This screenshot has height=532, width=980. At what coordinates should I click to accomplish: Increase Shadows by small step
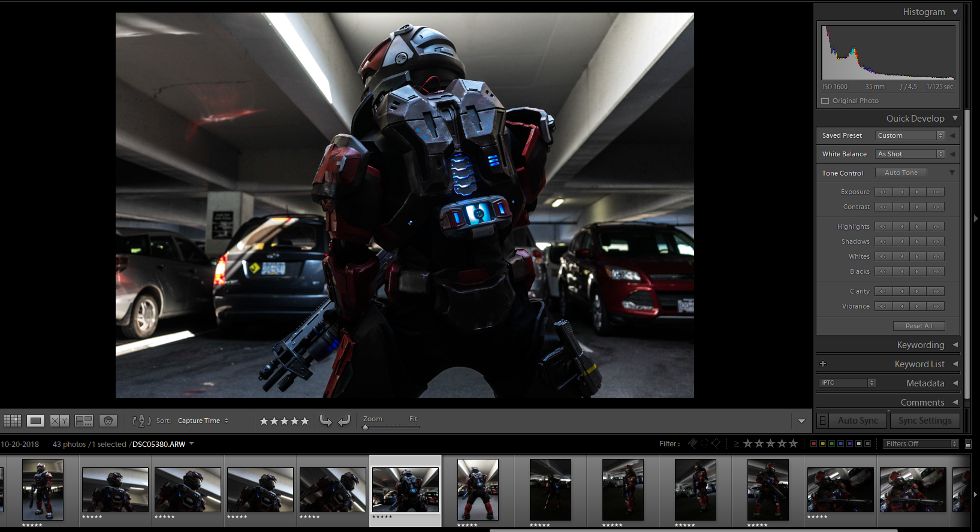917,241
